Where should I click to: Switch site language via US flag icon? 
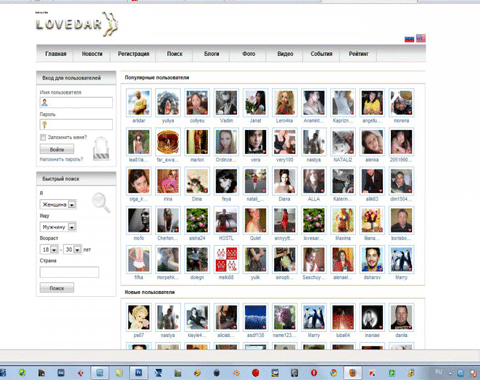coord(421,38)
